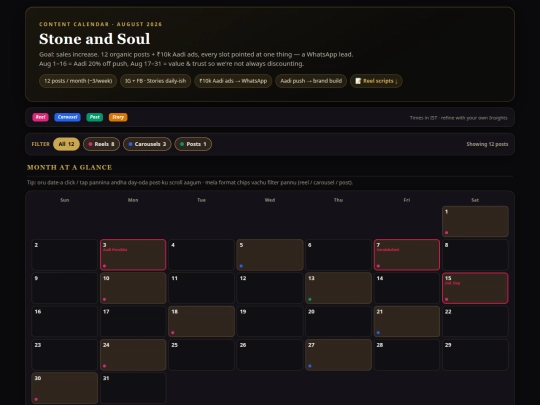Screen dimensions: 540x405
Task: Click empty calendar day 2
Action: (64, 255)
